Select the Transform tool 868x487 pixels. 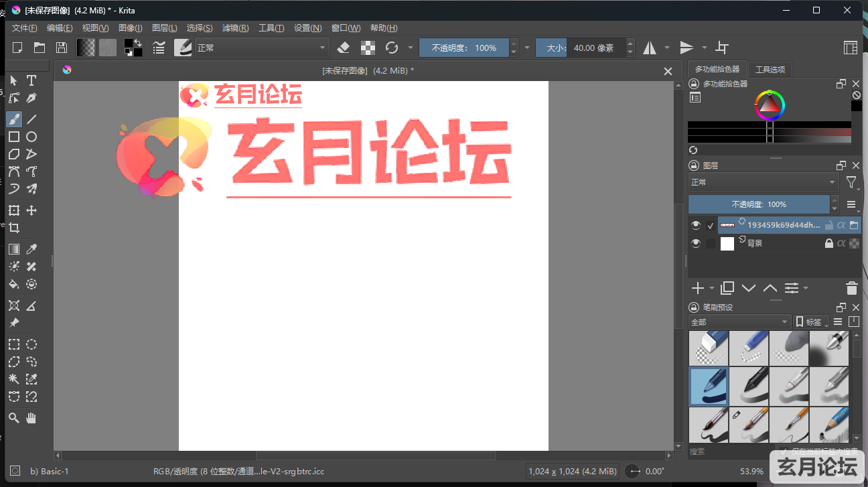pos(13,210)
